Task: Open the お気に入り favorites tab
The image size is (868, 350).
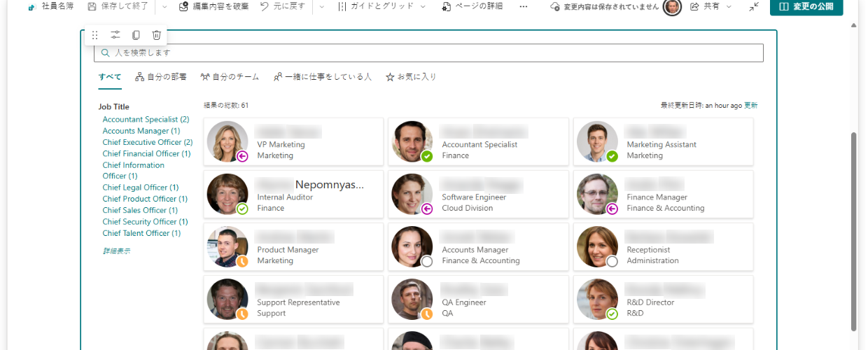Action: pyautogui.click(x=411, y=77)
